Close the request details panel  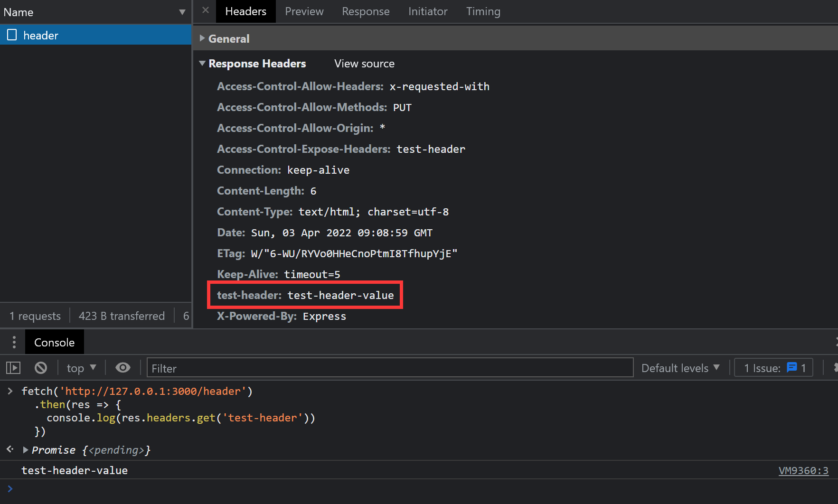coord(205,10)
